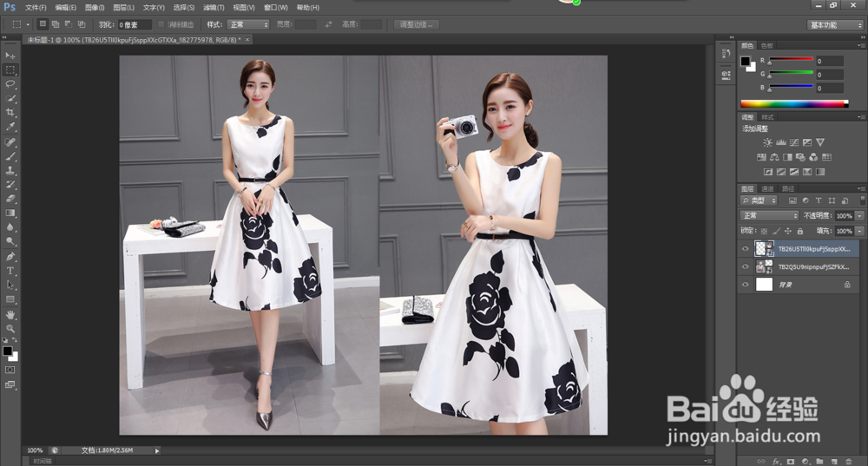868x466 pixels.
Task: Open the Layers panel flyout menu
Action: point(861,188)
